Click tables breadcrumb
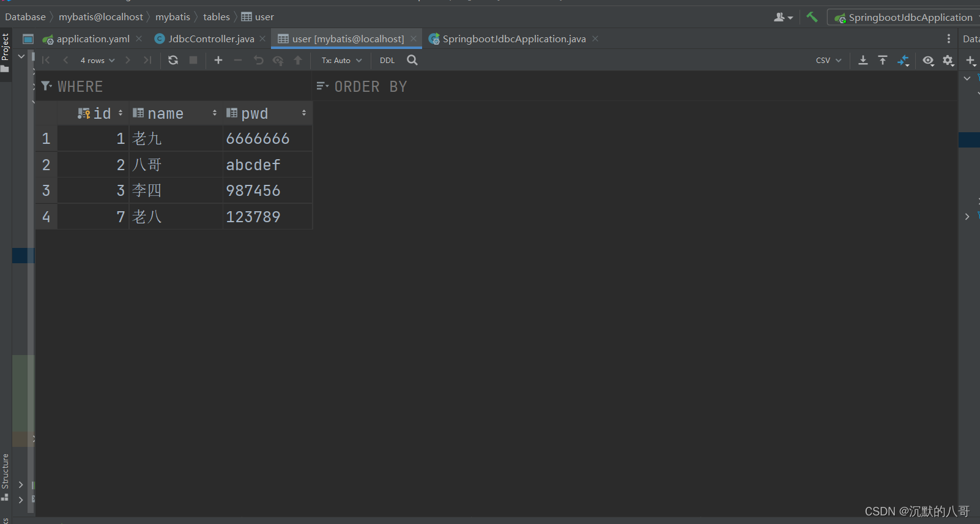Screen dimensions: 980x524 [x=217, y=17]
